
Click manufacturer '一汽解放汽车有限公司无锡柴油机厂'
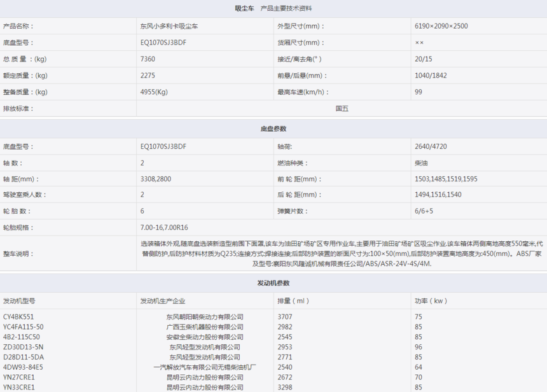[x=205, y=367]
